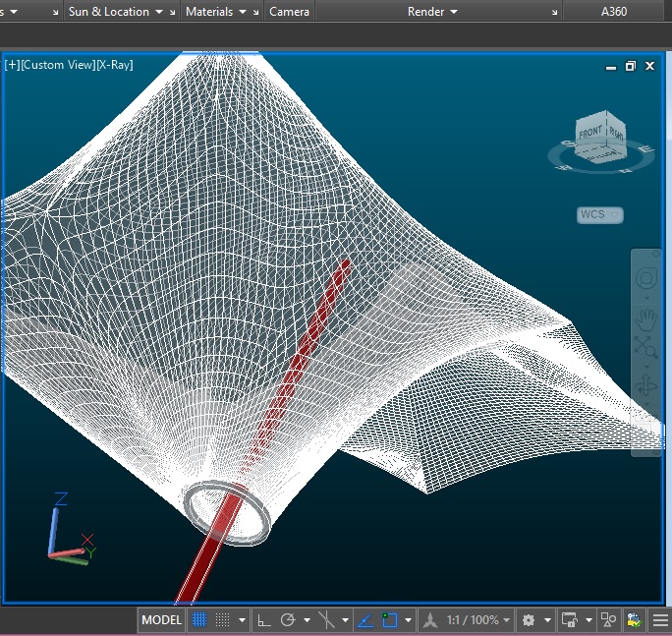Screen dimensions: 672x636
Task: Close the navigation bar
Action: coord(655,254)
